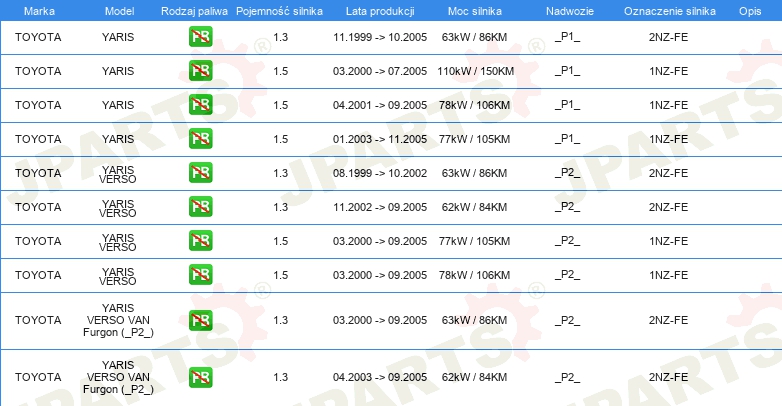Click body code _P1_ in the 11.1999 row
The width and height of the screenshot is (782, 406).
click(x=568, y=37)
